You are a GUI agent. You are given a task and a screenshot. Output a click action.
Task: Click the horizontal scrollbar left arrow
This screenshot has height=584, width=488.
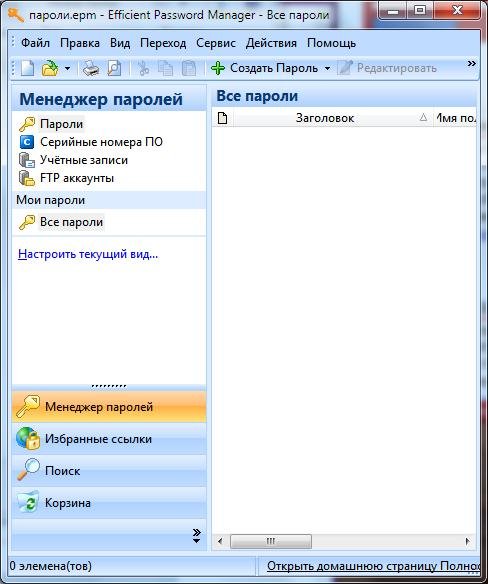pyautogui.click(x=220, y=541)
